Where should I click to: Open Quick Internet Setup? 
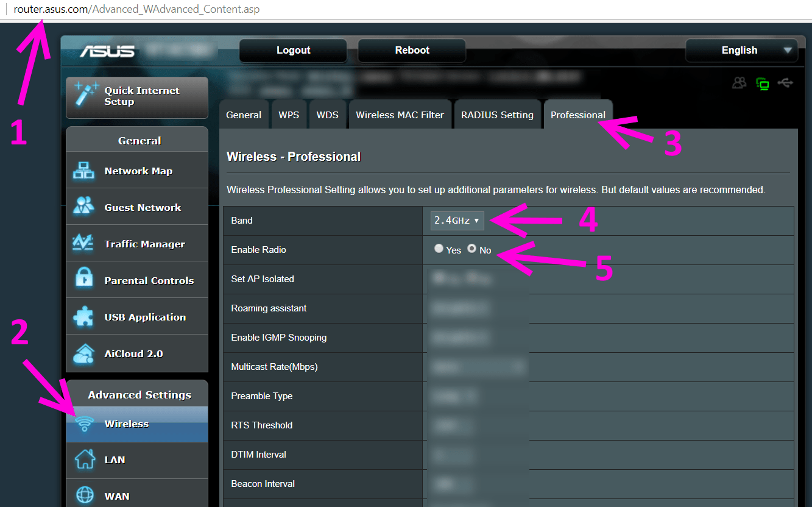tap(137, 97)
